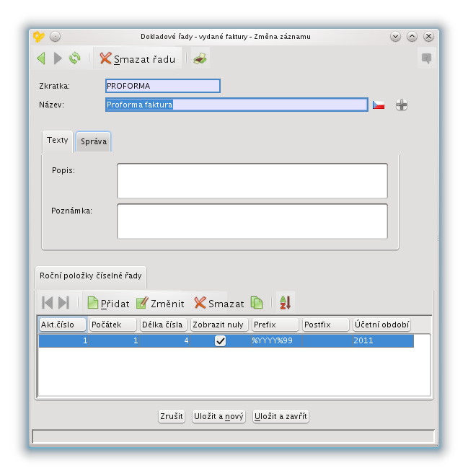The height and width of the screenshot is (476, 468).
Task: Open the print icon in the top toolbar
Action: click(200, 58)
